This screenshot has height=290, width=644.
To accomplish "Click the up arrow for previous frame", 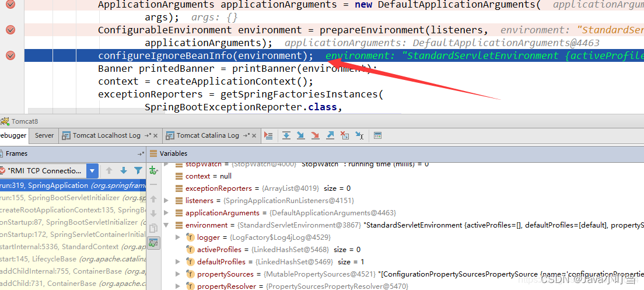I will [109, 170].
